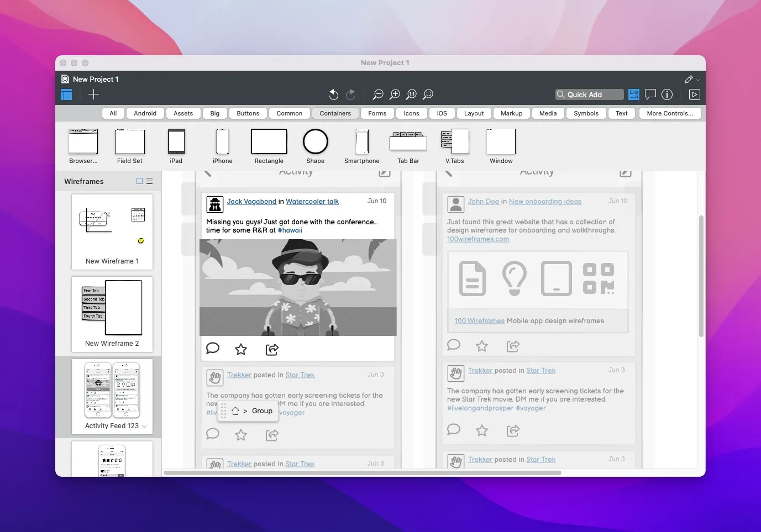Switch Wireframes panel to list view
The image size is (761, 532).
149,181
